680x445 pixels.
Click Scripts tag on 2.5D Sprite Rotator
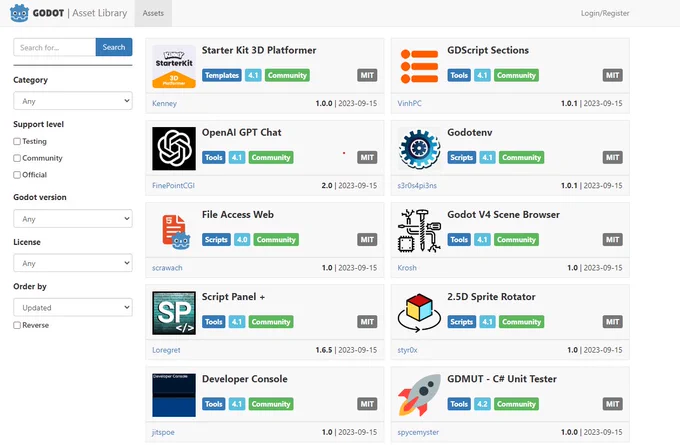pyautogui.click(x=461, y=322)
